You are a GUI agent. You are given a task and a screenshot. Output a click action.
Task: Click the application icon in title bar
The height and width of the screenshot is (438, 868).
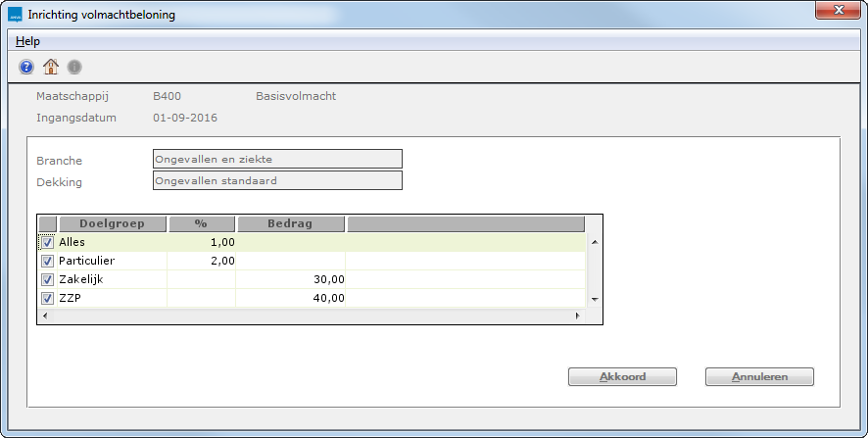(x=15, y=16)
